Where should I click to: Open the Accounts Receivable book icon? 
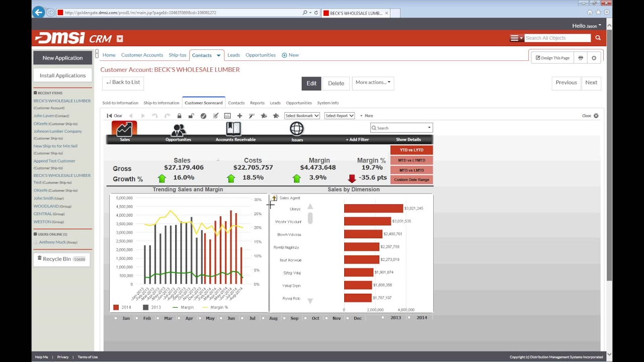(233, 129)
